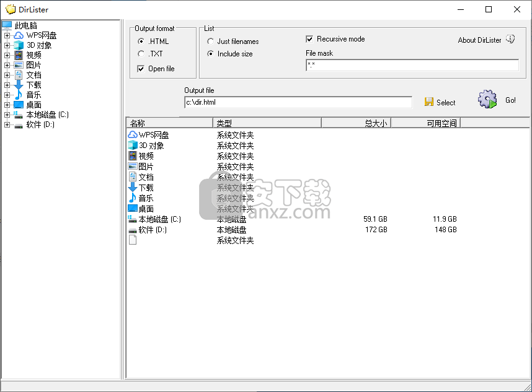Click the 音乐 note icon in tree
The width and height of the screenshot is (532, 392).
(19, 95)
